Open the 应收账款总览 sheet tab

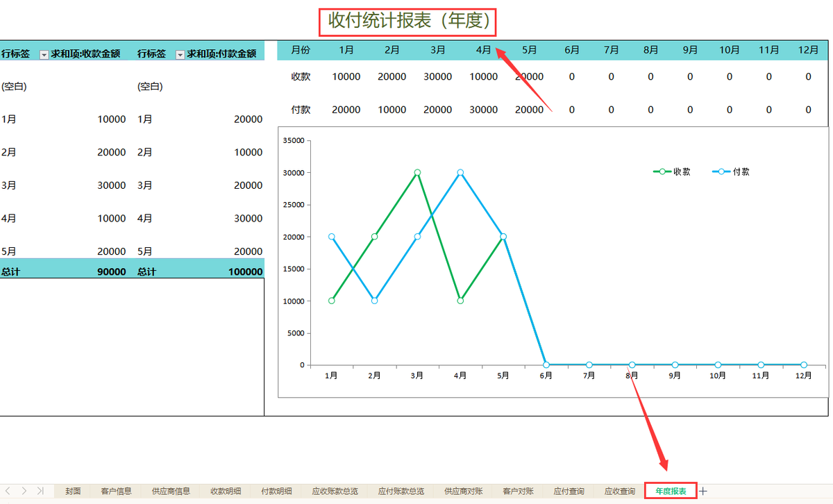[335, 491]
